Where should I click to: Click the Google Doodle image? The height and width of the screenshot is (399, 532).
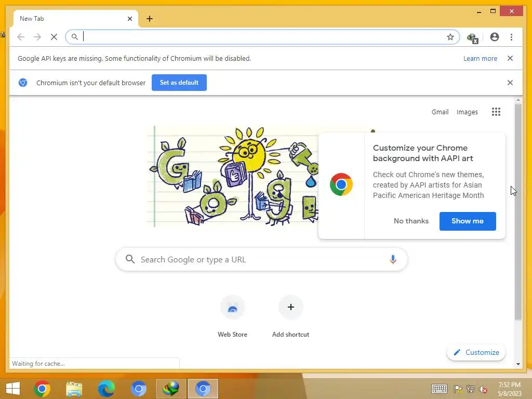233,176
